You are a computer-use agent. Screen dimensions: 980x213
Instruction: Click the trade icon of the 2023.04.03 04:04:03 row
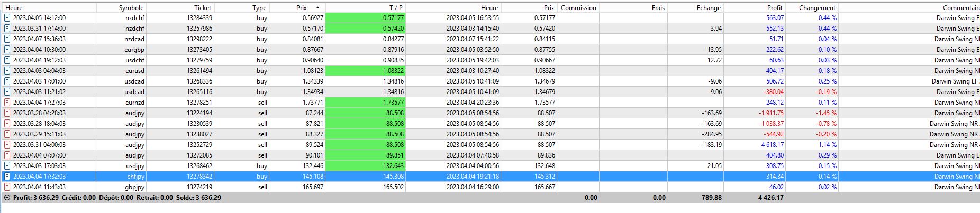[x=7, y=71]
